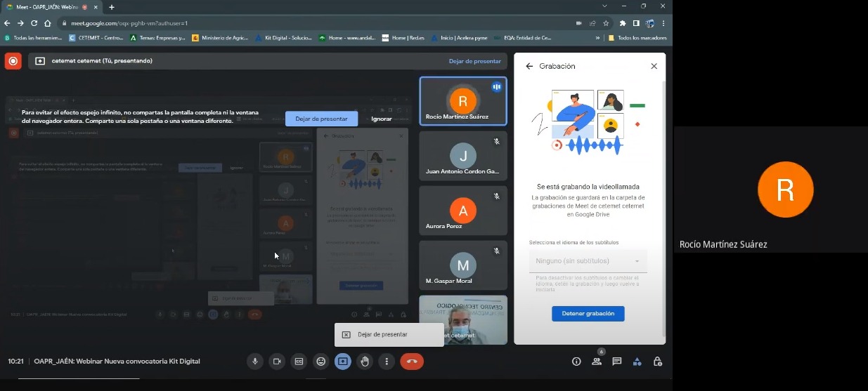The height and width of the screenshot is (391, 868).
Task: Toggle the camera on or off
Action: point(277,362)
